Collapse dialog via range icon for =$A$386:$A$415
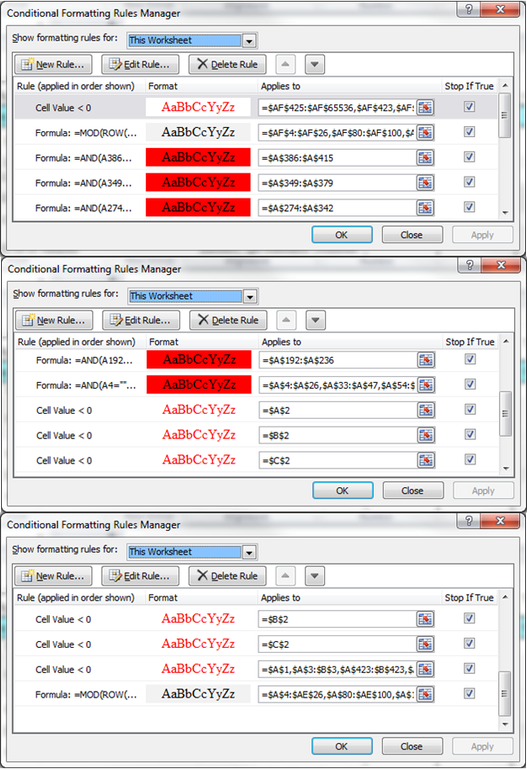The width and height of the screenshot is (527, 769). pyautogui.click(x=425, y=157)
